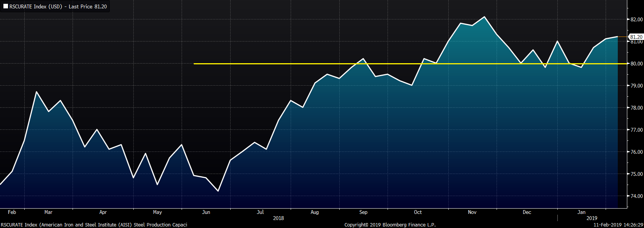The image size is (644, 228).
Task: Select the 2019 year label
Action: (x=592, y=218)
